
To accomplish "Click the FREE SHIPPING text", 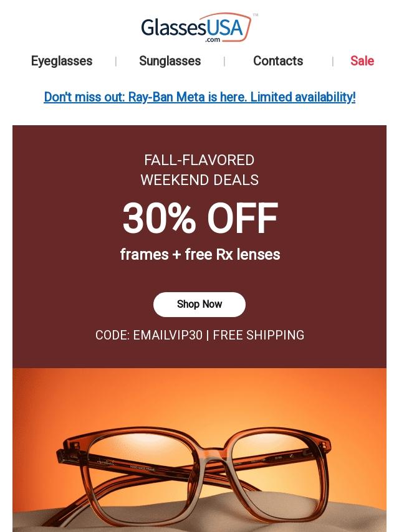I will click(259, 335).
